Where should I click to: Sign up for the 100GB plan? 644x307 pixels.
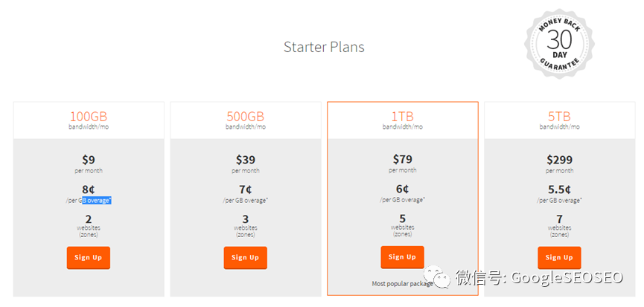tap(89, 257)
